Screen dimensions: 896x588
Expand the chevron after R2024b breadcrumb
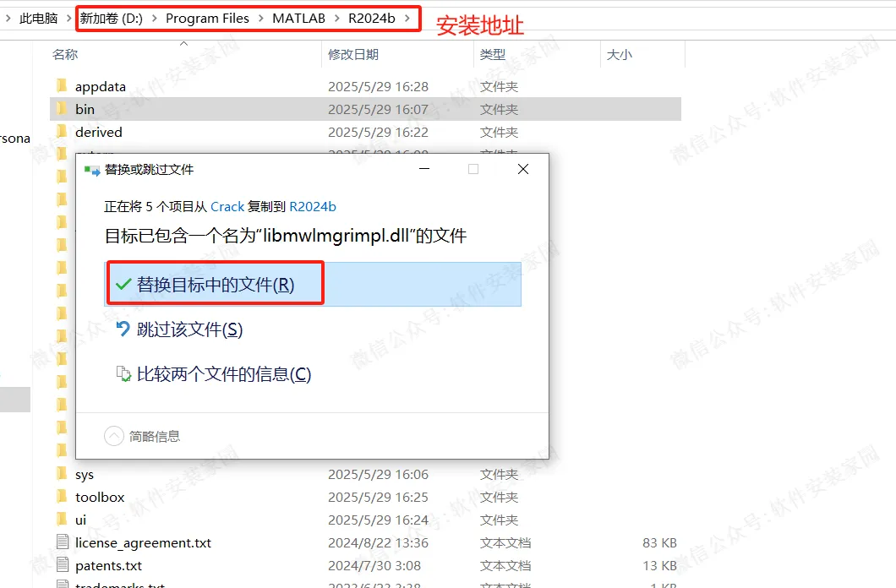pyautogui.click(x=407, y=19)
